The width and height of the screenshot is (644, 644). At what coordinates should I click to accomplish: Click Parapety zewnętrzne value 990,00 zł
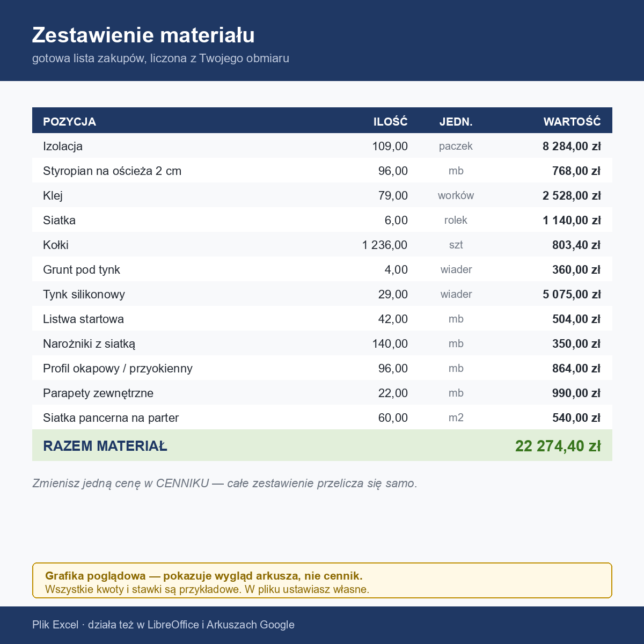576,393
